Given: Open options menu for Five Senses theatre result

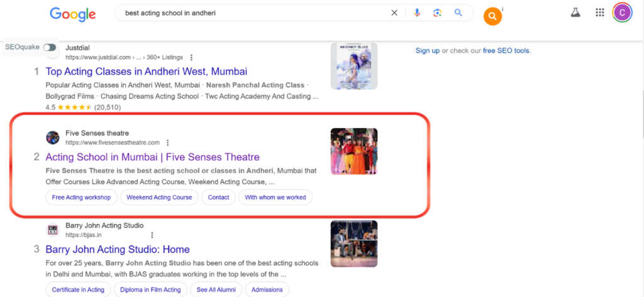Looking at the screenshot, I should [167, 143].
